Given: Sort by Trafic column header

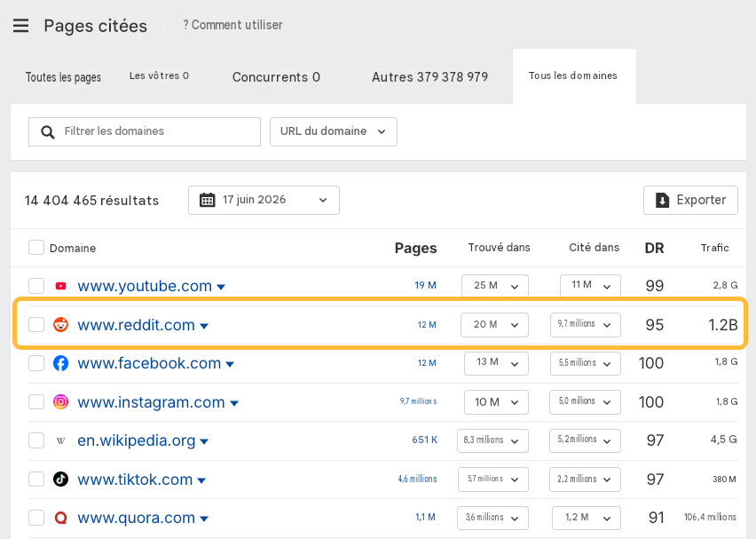Looking at the screenshot, I should [x=714, y=248].
